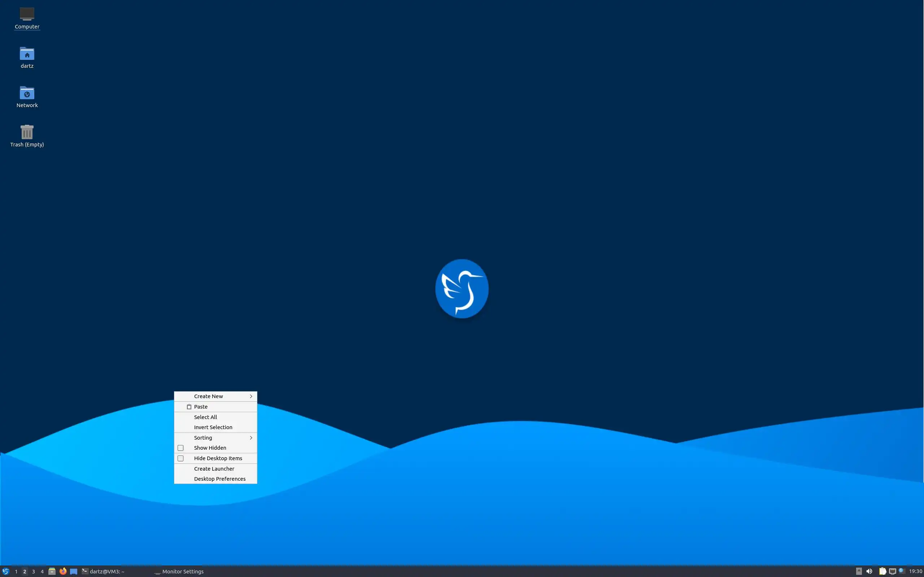Select Paste in the context menu
Viewport: 924px width, 577px height.
click(x=201, y=407)
